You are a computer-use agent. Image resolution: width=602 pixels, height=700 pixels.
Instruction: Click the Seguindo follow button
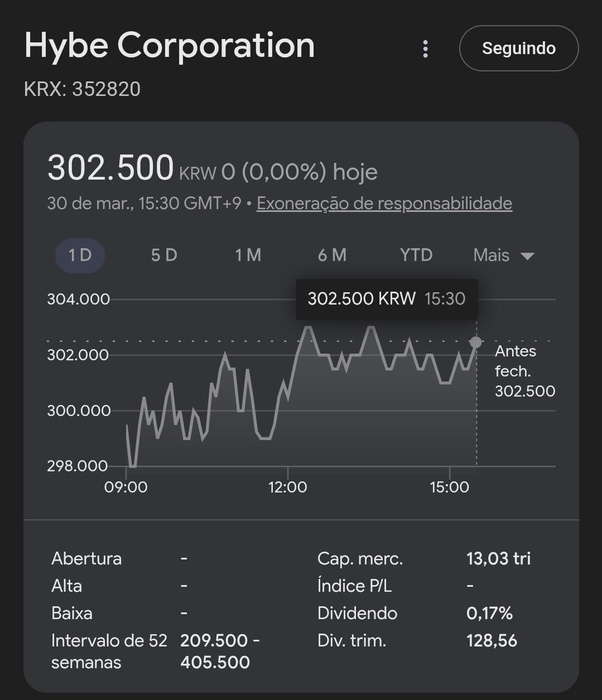click(519, 48)
